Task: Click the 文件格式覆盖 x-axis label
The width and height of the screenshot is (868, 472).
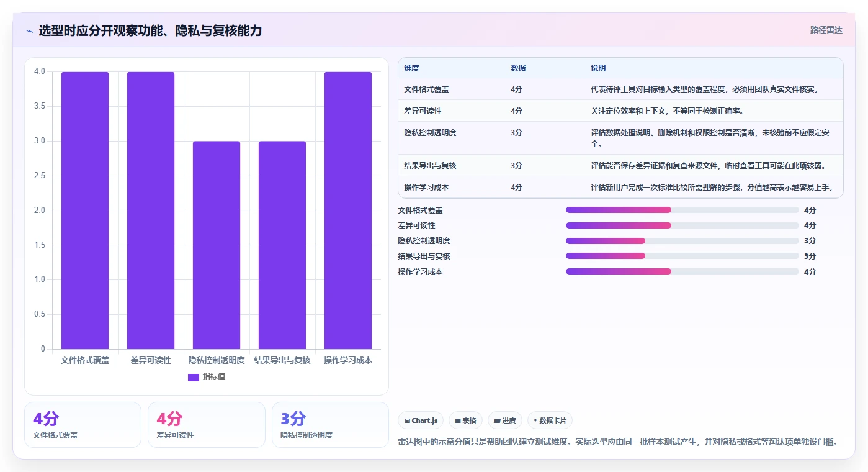Action: tap(85, 360)
